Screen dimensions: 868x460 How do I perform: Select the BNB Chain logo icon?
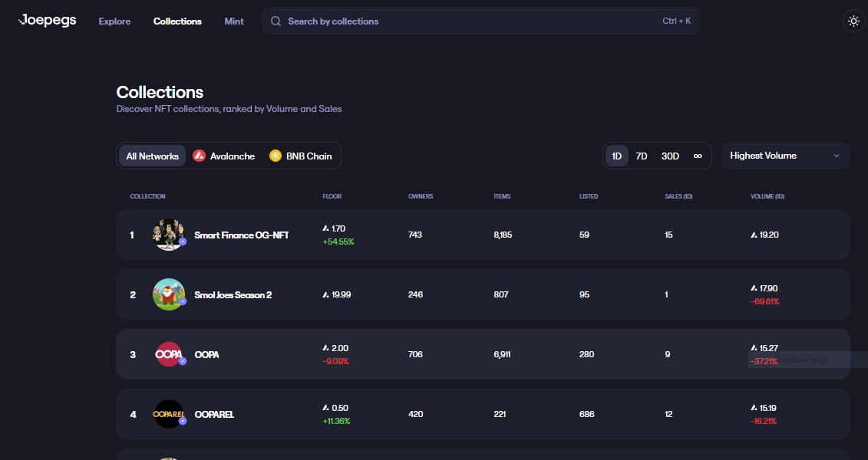(x=275, y=156)
